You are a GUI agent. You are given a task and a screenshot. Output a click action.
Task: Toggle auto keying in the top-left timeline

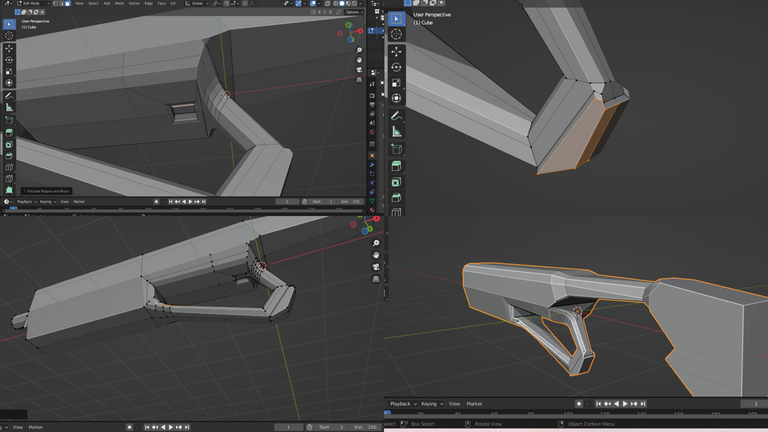(x=156, y=201)
